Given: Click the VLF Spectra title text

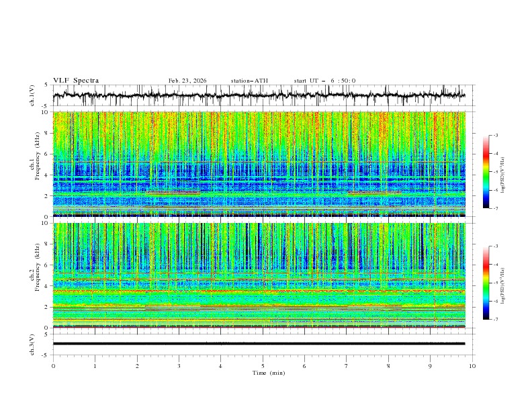Looking at the screenshot, I should point(76,81).
